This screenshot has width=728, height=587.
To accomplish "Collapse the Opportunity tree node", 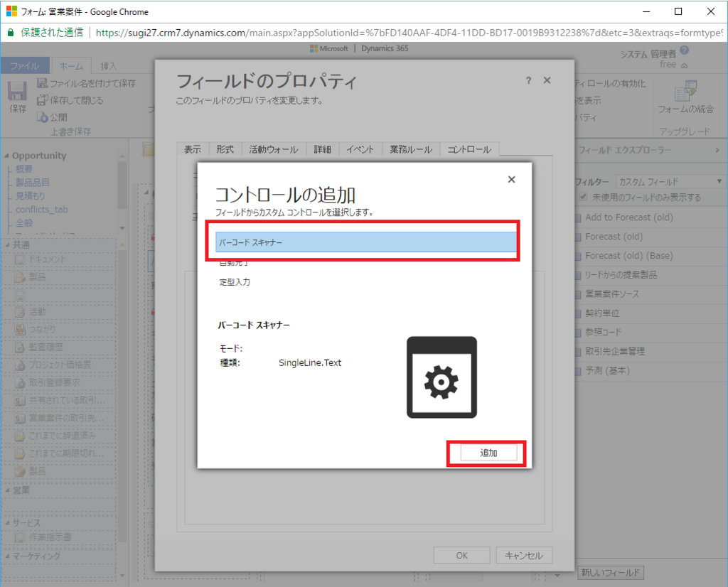I will coord(6,156).
